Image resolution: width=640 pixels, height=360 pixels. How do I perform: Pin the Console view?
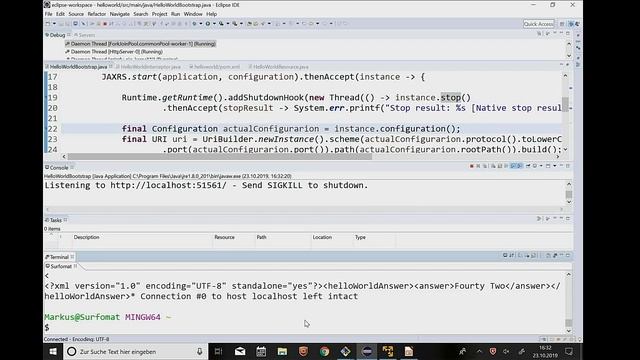point(528,166)
